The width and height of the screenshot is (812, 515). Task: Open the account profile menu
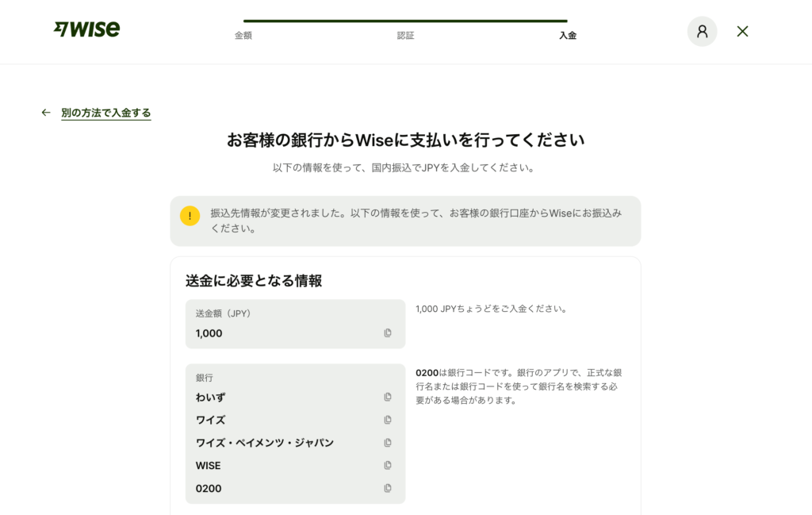[702, 31]
